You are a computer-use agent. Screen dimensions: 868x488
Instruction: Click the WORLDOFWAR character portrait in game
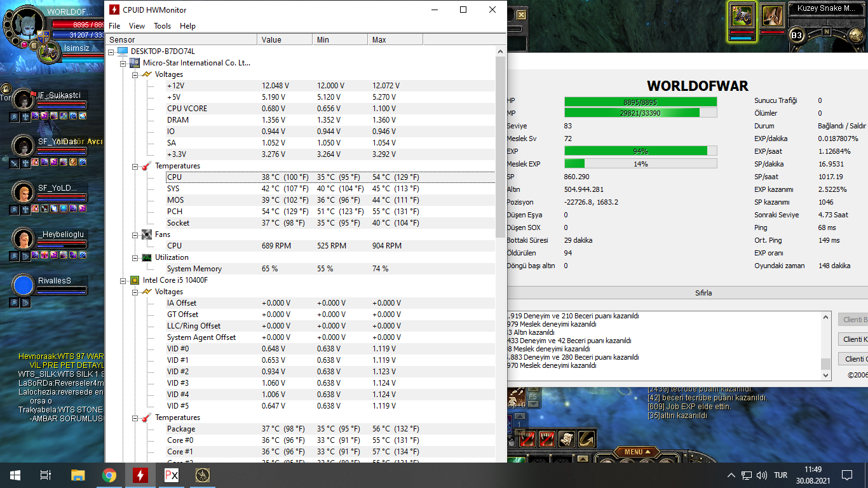pos(27,23)
